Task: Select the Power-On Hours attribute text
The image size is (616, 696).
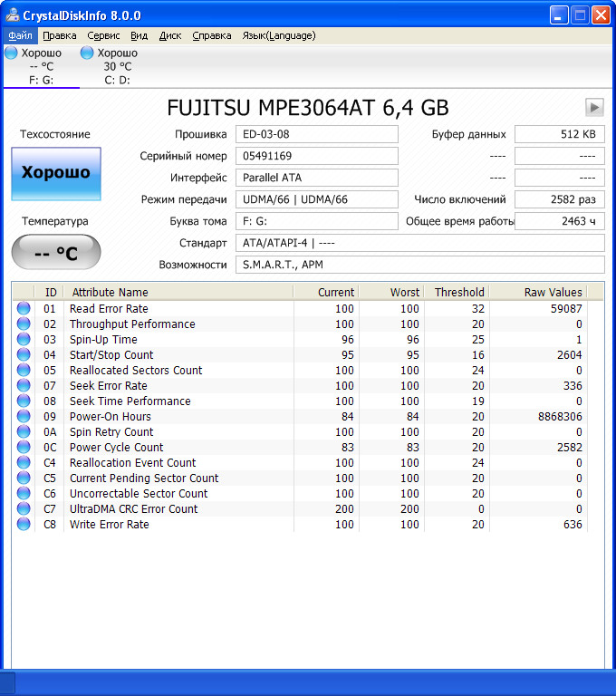Action: (x=110, y=416)
